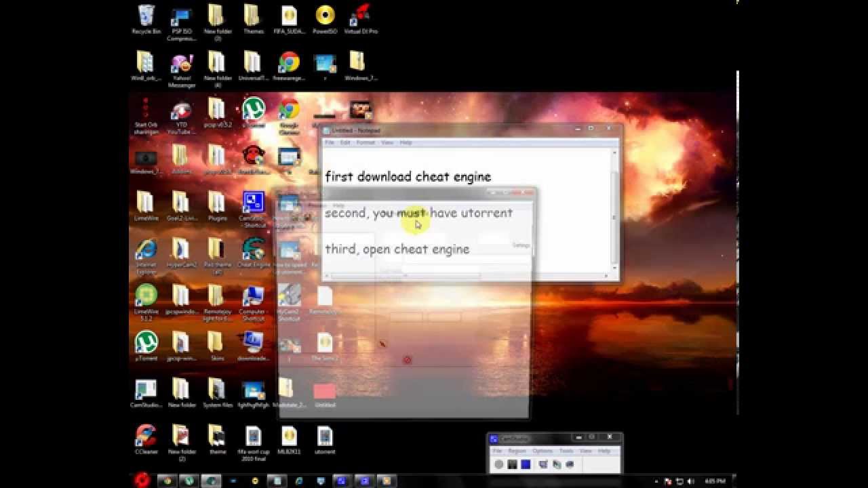Launch Yahoo! Messenger from the desktop

click(x=181, y=69)
